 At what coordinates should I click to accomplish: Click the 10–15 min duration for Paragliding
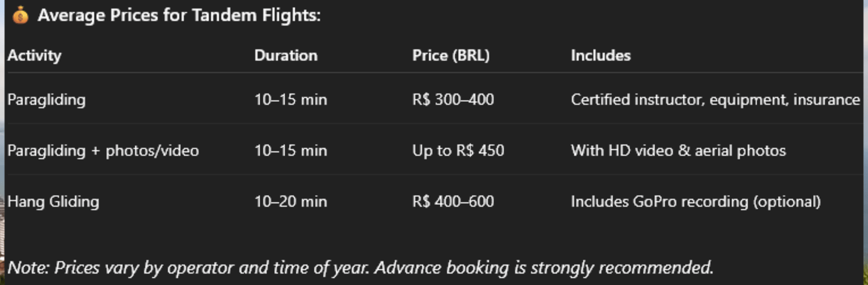[x=291, y=99]
